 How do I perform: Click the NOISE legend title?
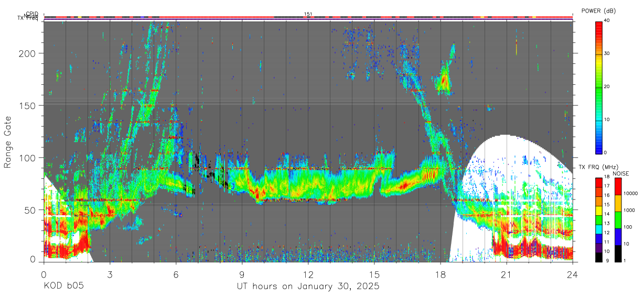620,173
